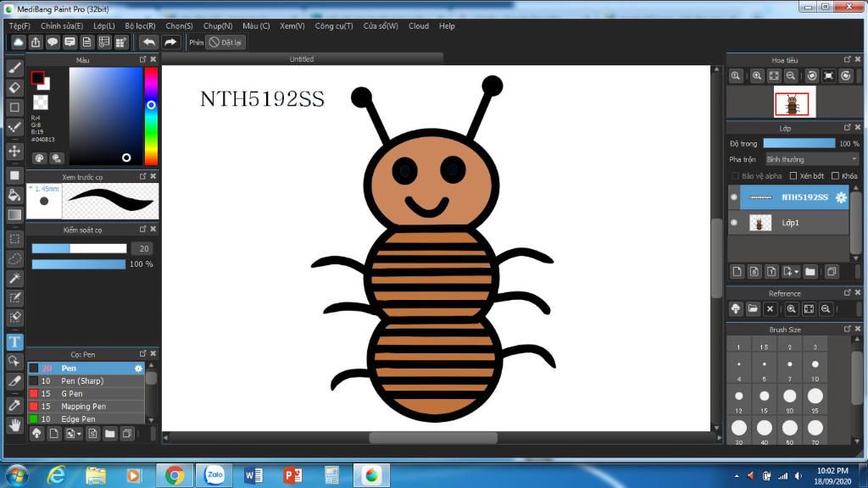Open the Pha trộn blend mode dropdown
This screenshot has height=488, width=868.
811,159
